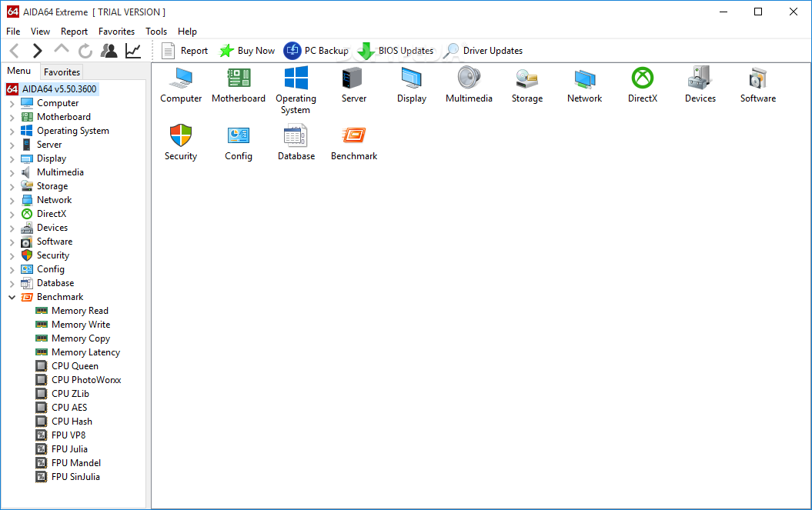
Task: Select DirectX item in sidebar tree
Action: (52, 214)
